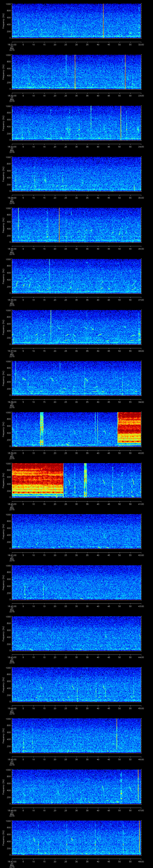
Task: Click the 18:41:00 start time label
Action: point(12,555)
